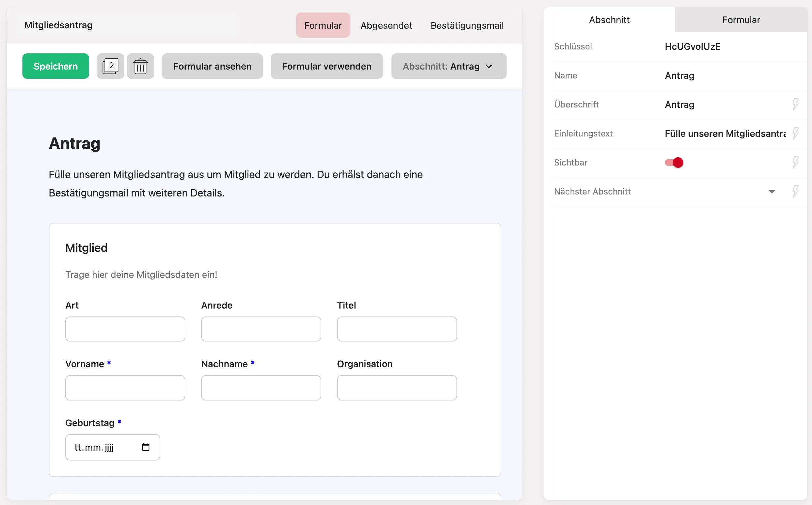Image resolution: width=812 pixels, height=505 pixels.
Task: Open the Geburtstag calendar picker icon
Action: click(146, 447)
